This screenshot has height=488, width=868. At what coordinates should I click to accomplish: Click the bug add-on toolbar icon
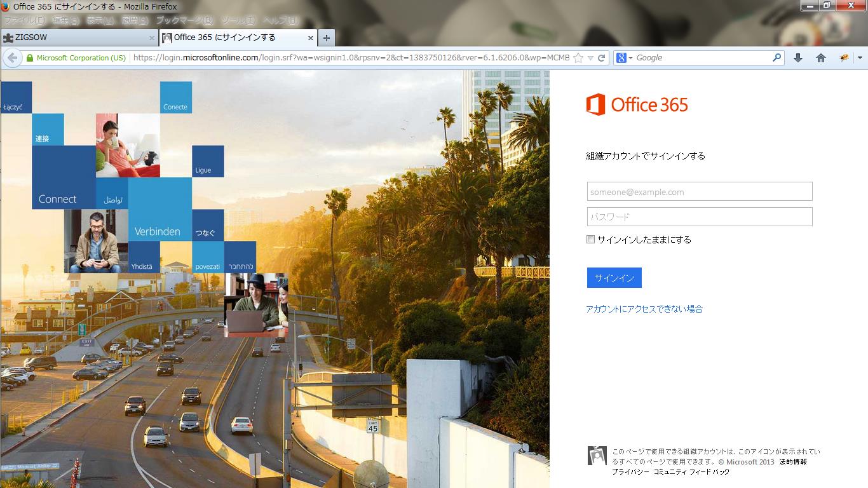(844, 58)
